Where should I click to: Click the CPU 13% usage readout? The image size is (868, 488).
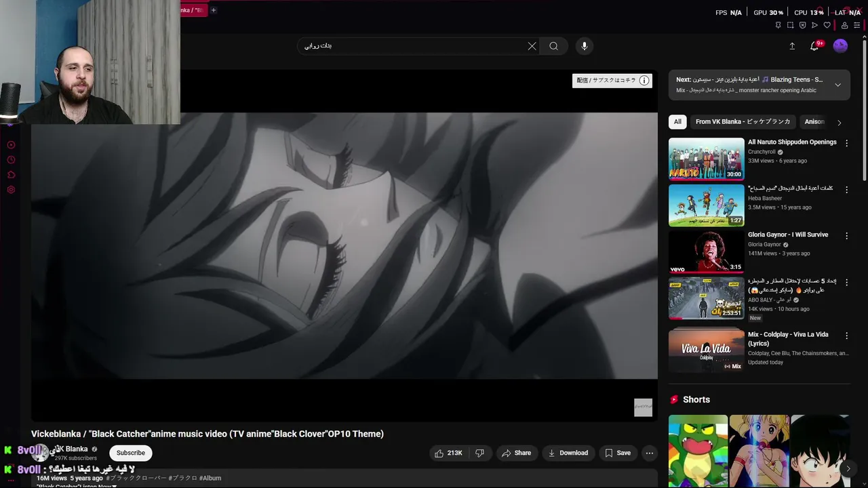(x=809, y=12)
